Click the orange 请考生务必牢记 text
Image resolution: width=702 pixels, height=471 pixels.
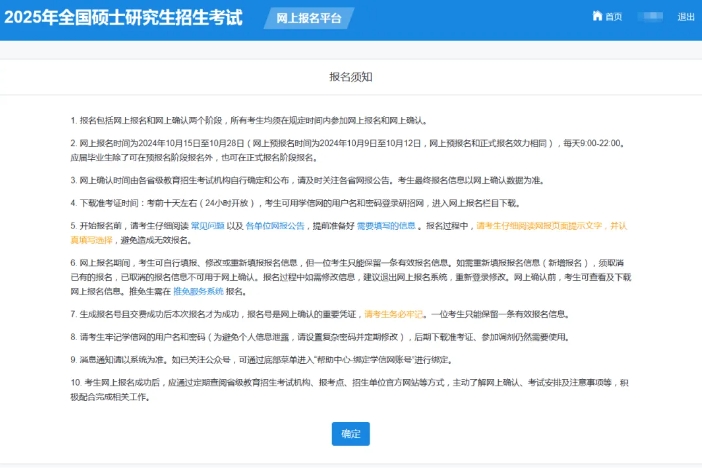[x=393, y=313]
